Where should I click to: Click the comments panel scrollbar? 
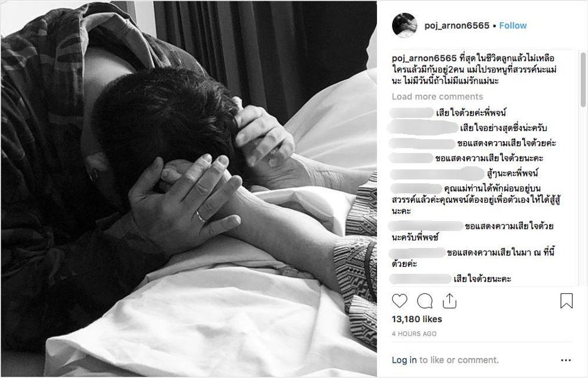coord(583,81)
